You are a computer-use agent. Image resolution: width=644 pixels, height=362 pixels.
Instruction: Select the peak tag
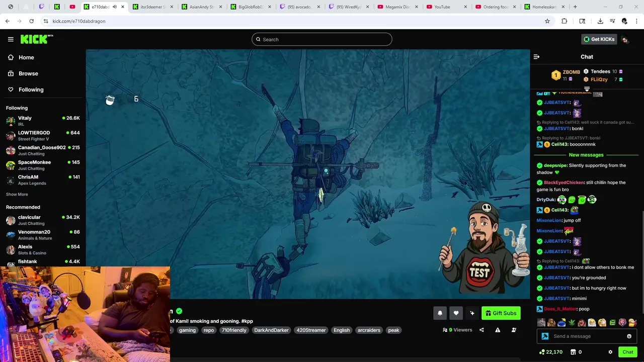click(393, 330)
